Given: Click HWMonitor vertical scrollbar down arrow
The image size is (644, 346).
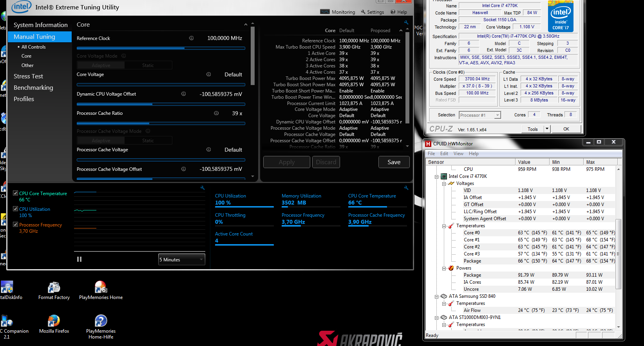Looking at the screenshot, I should 619,327.
